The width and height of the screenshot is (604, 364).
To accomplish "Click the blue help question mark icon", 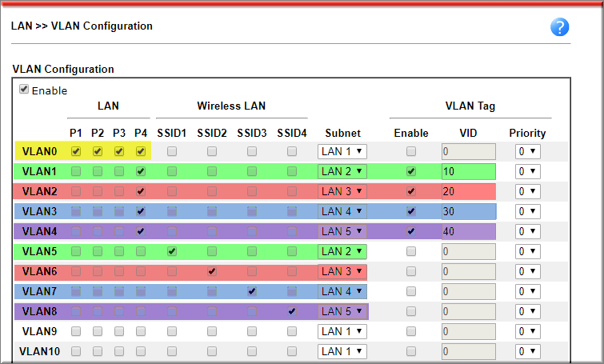I will 559,26.
